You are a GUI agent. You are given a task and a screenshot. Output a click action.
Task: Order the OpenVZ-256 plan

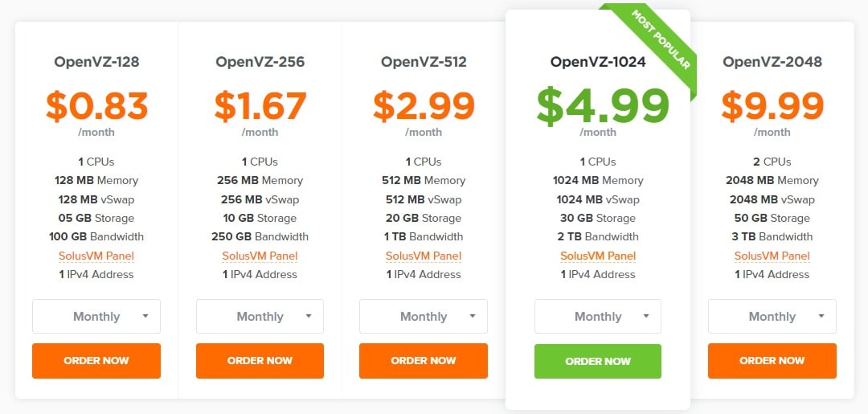tap(260, 361)
